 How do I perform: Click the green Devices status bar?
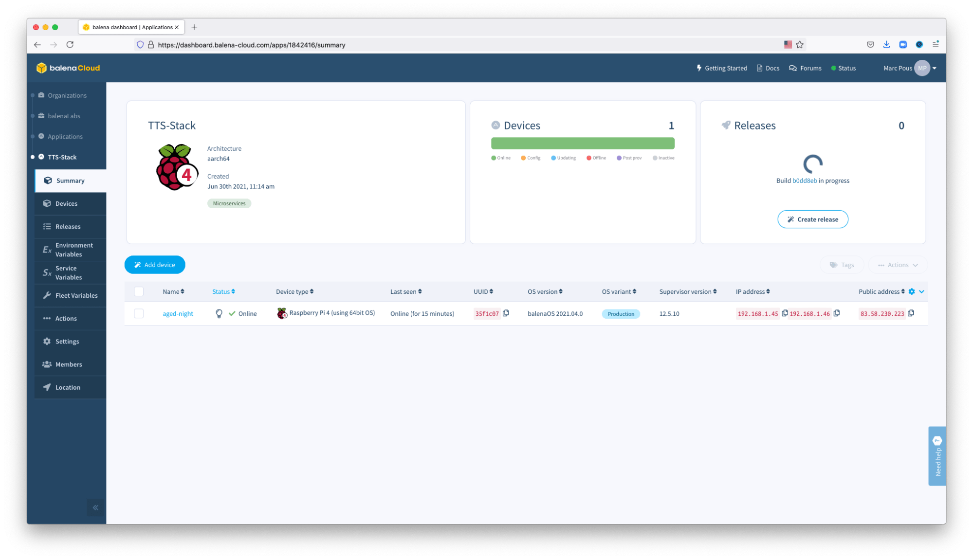(583, 143)
